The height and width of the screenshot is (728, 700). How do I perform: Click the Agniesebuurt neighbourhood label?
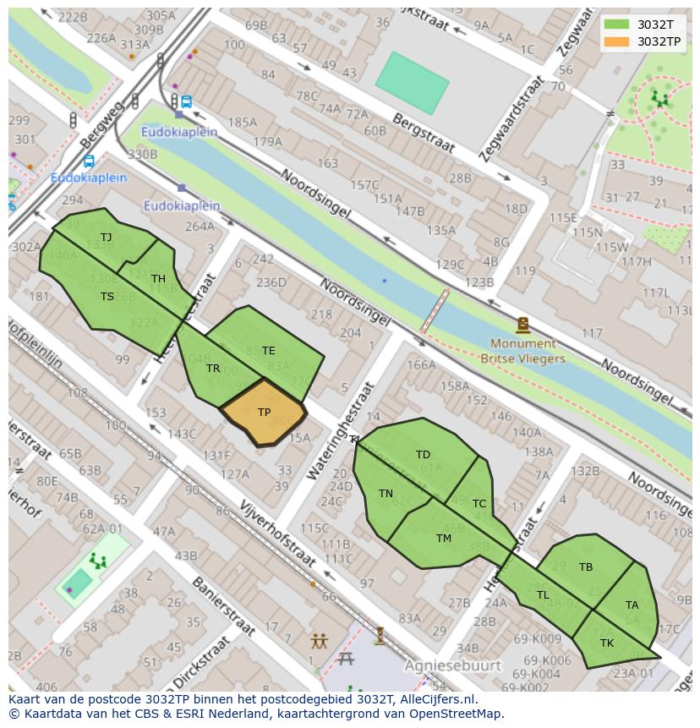click(452, 665)
